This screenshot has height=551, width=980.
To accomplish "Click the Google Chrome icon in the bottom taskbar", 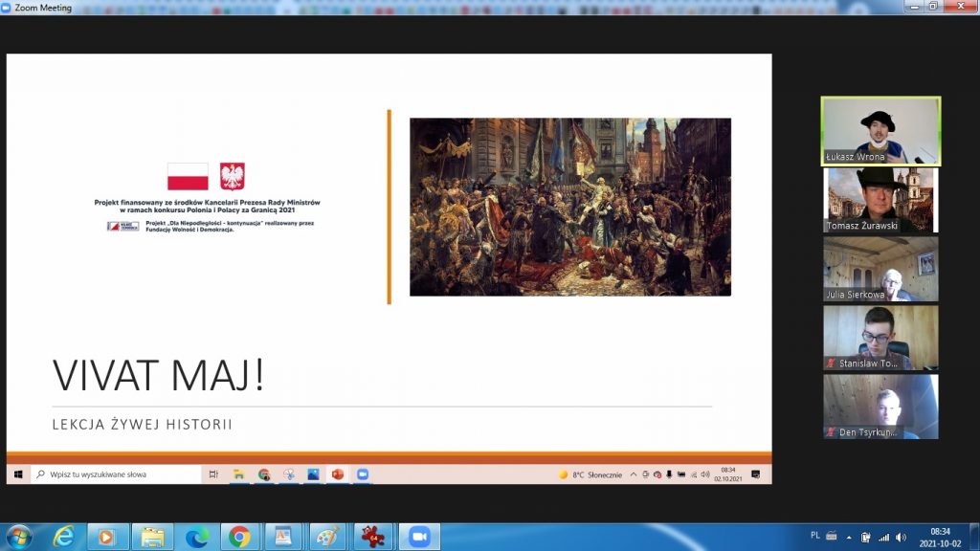I will (239, 537).
